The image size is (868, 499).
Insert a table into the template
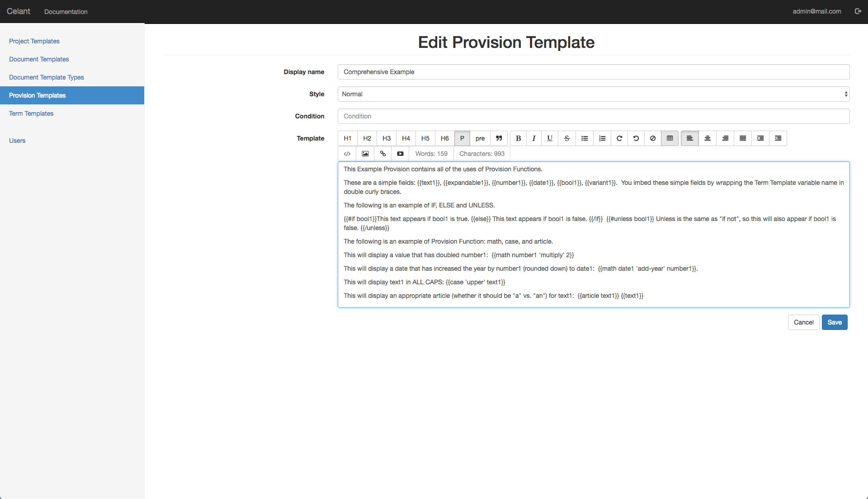[x=670, y=138]
